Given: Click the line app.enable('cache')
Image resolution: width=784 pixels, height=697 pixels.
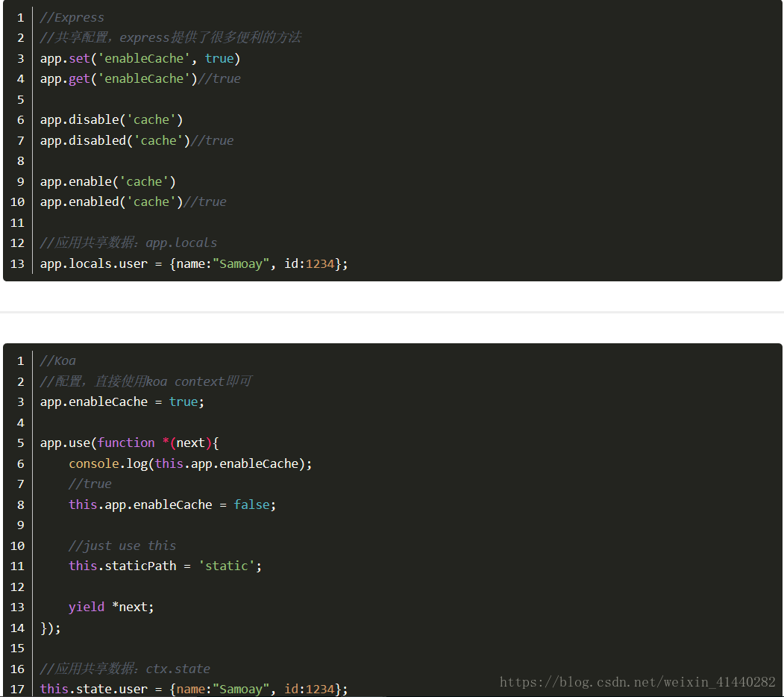Looking at the screenshot, I should pos(108,181).
